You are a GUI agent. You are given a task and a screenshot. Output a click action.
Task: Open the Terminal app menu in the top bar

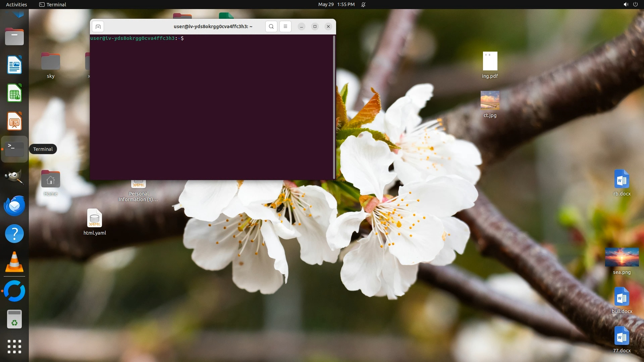(53, 4)
